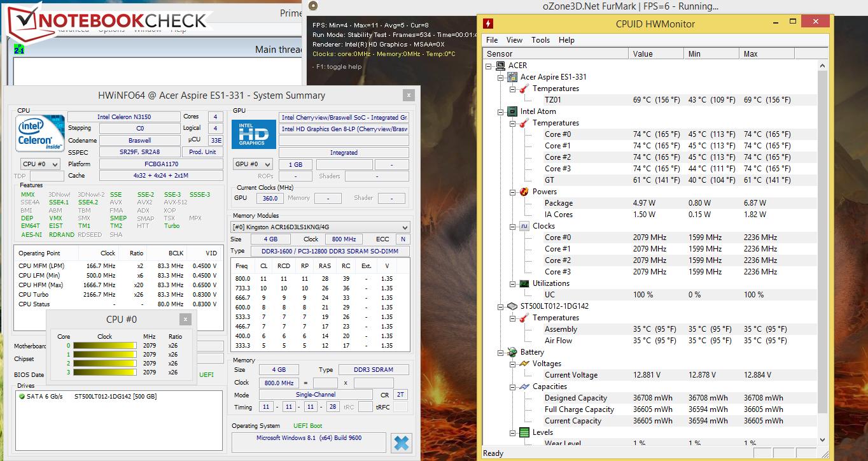This screenshot has width=868, height=461.
Task: Click Core 3 clock bar in CPU #0 popup
Action: (x=105, y=372)
